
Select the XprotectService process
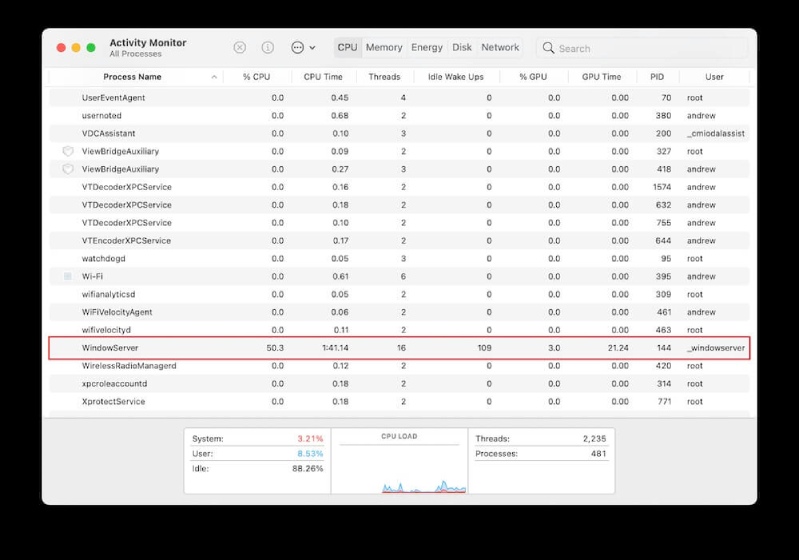click(x=399, y=402)
